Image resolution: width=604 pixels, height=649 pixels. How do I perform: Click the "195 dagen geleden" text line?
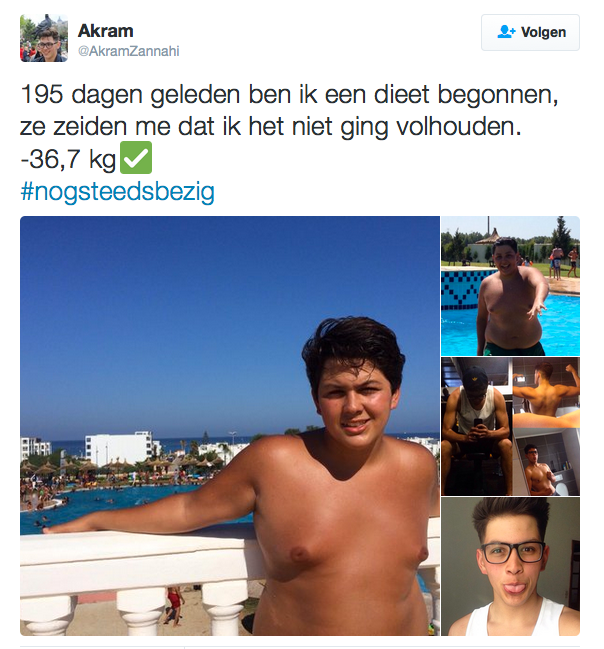coord(289,95)
